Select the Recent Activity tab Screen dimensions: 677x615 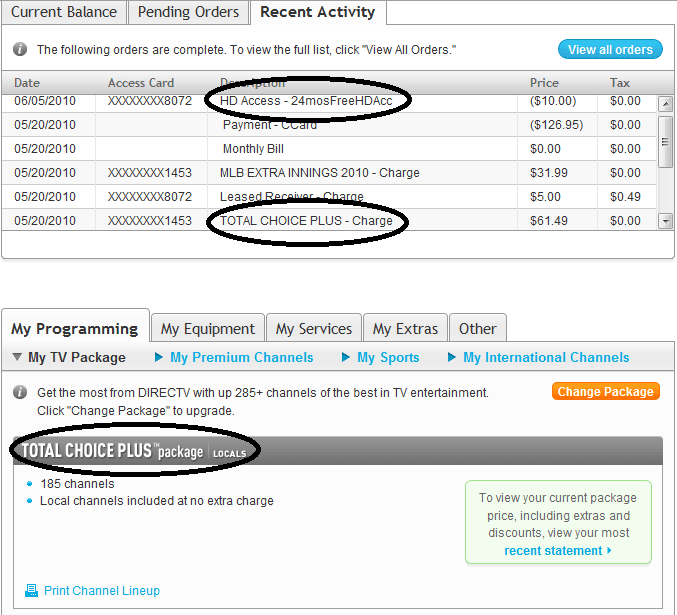point(318,12)
